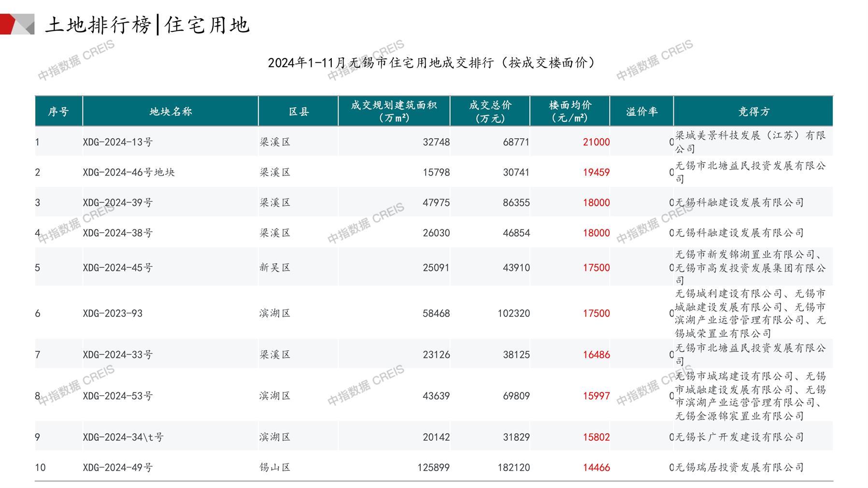Click the 182120 total price value
Image resolution: width=868 pixels, height=488 pixels.
513,468
